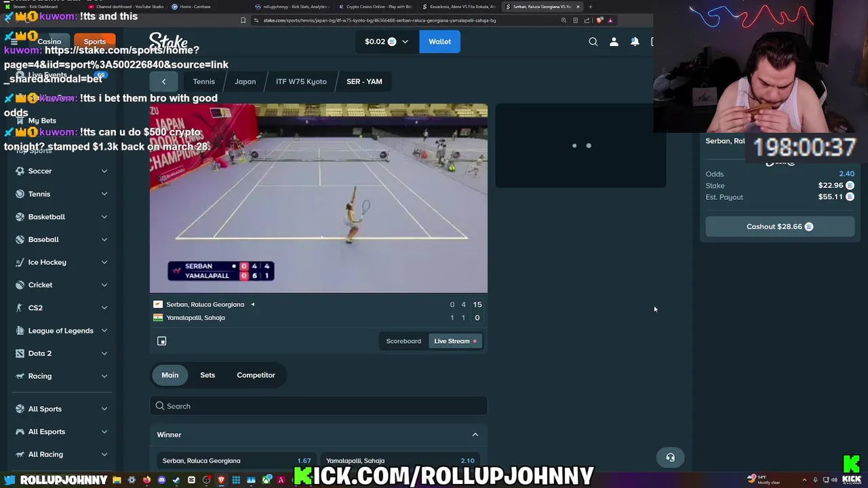Click the Stake logo

[168, 41]
